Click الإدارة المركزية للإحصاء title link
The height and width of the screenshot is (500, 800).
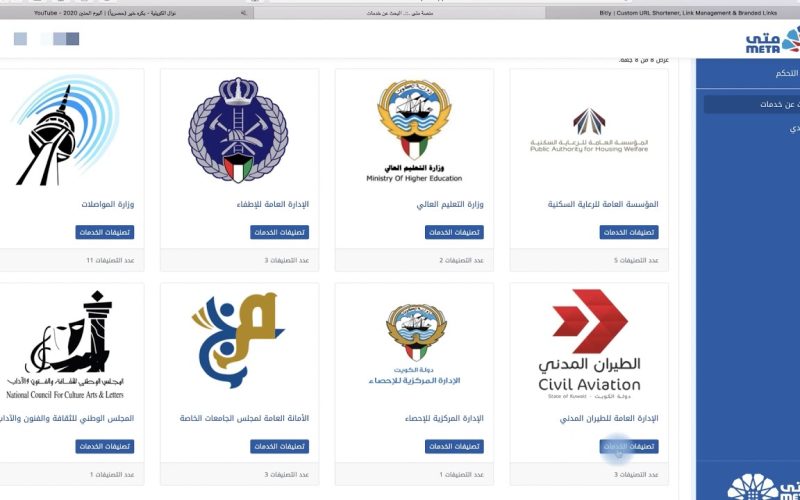(444, 418)
